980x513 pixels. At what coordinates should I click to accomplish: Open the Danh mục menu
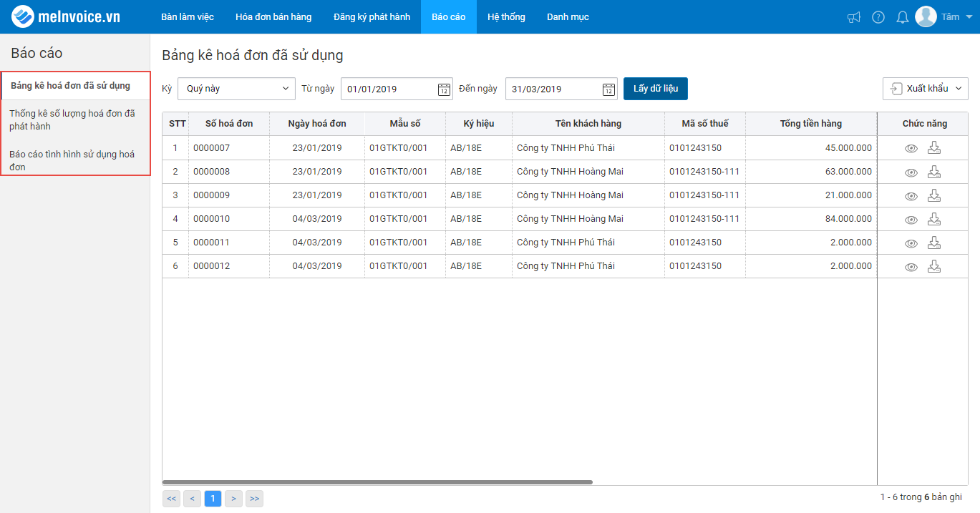568,16
